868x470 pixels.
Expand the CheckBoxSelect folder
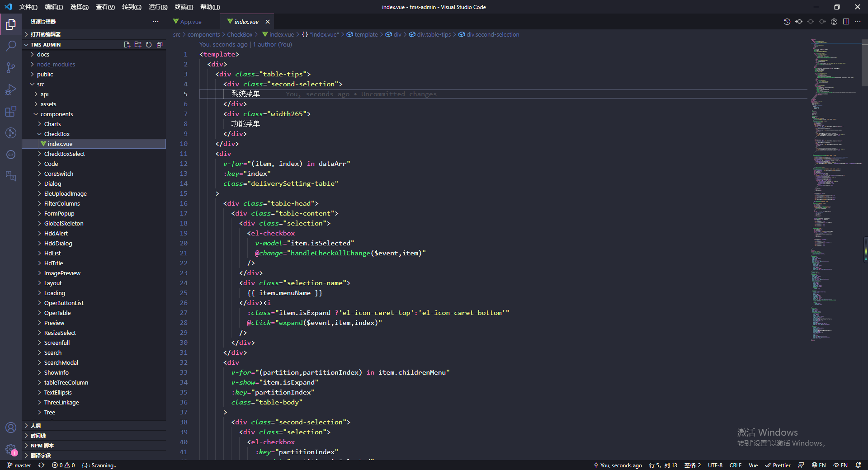click(x=94, y=154)
